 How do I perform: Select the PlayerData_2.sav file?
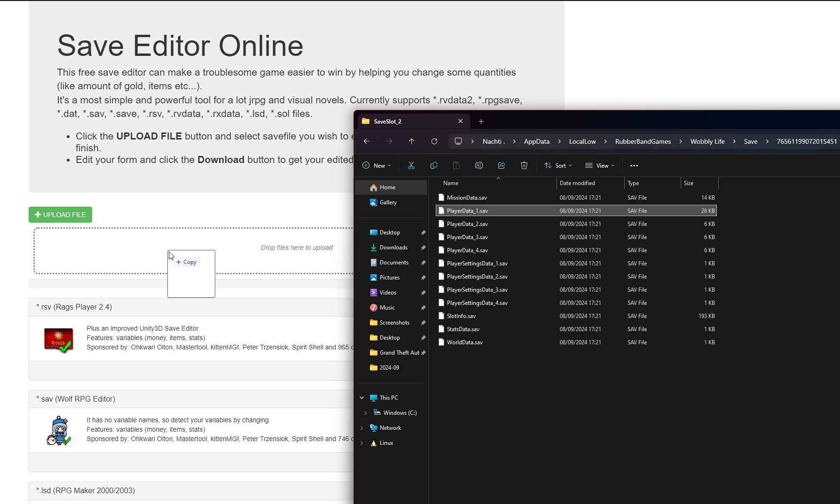pyautogui.click(x=576, y=224)
